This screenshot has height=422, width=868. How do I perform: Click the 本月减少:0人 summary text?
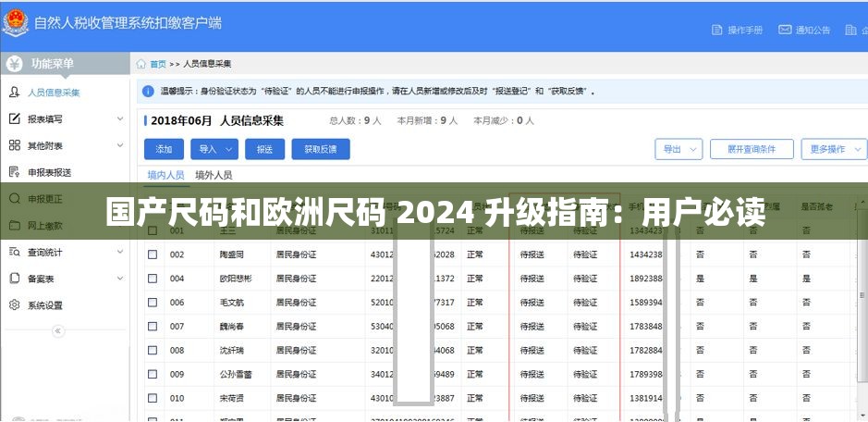point(504,120)
